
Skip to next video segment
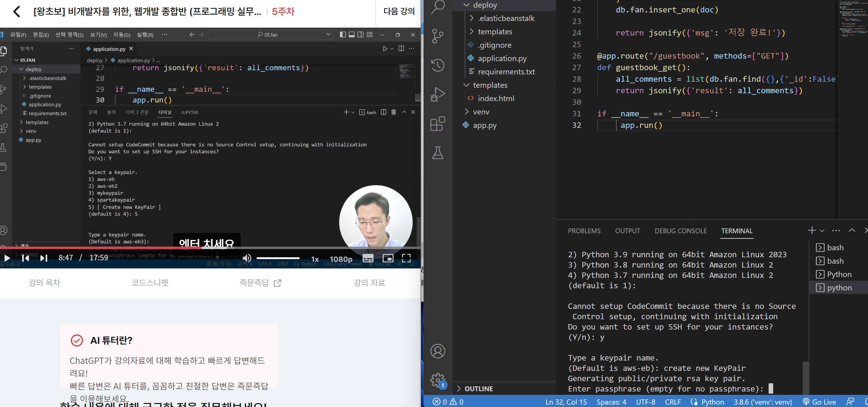[44, 258]
